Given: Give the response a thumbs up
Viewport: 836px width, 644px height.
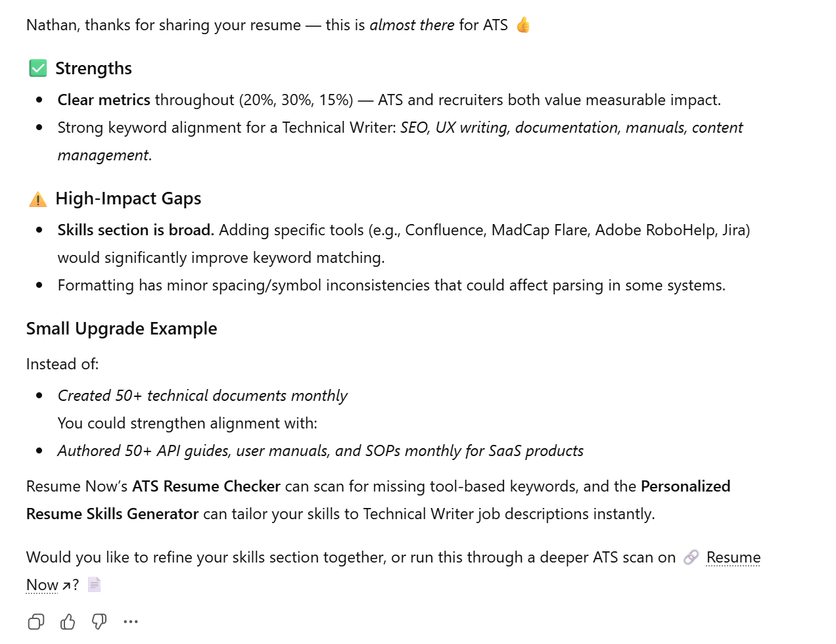Looking at the screenshot, I should tap(67, 621).
